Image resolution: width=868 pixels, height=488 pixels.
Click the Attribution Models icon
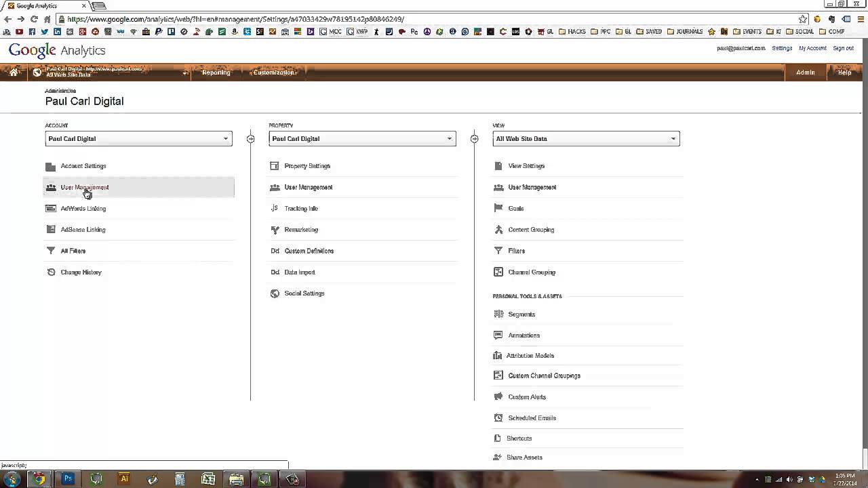[497, 356]
